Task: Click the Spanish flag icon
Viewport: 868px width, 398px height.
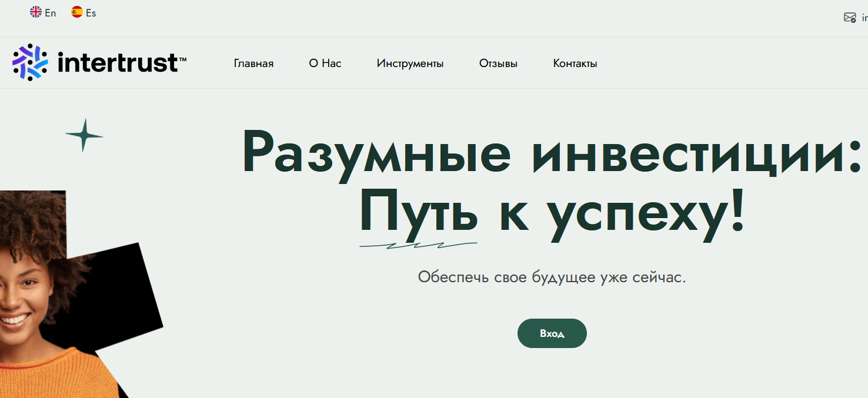Action: pyautogui.click(x=77, y=12)
